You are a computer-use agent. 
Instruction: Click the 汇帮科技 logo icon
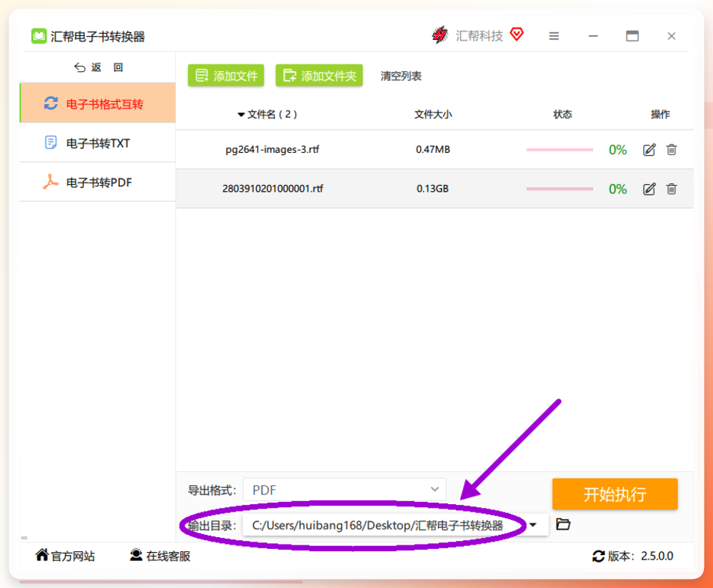coord(440,35)
